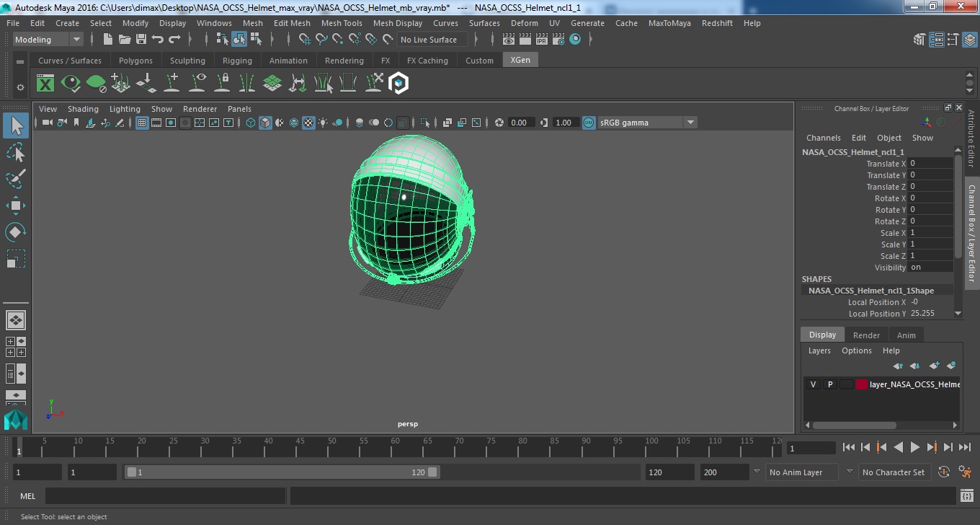The height and width of the screenshot is (525, 980).
Task: Toggle viewport grid display
Action: 142,123
